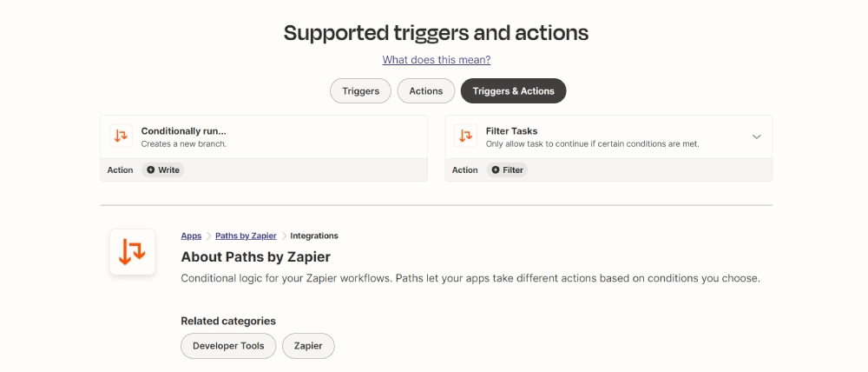The height and width of the screenshot is (372, 868).
Task: Open the 'What does this mean?' link
Action: coord(437,60)
